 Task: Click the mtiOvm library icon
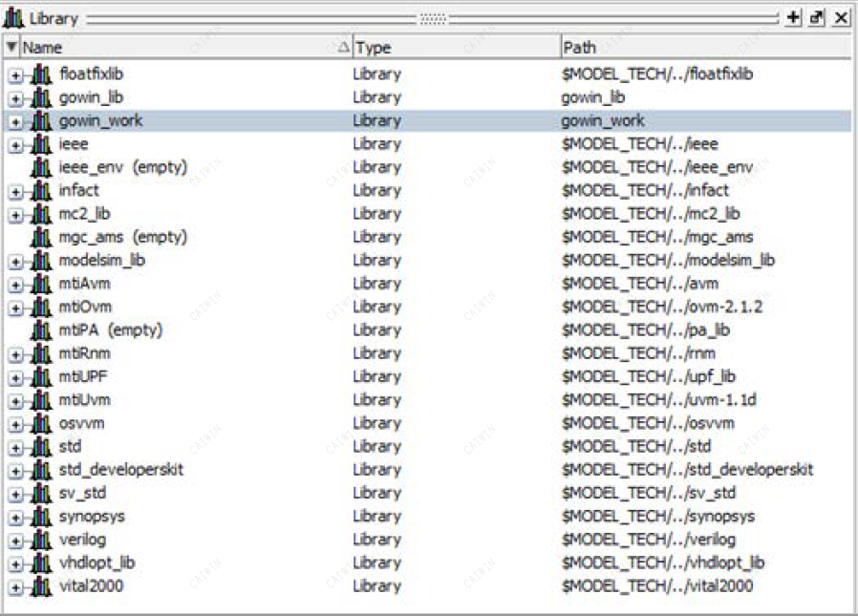(41, 307)
